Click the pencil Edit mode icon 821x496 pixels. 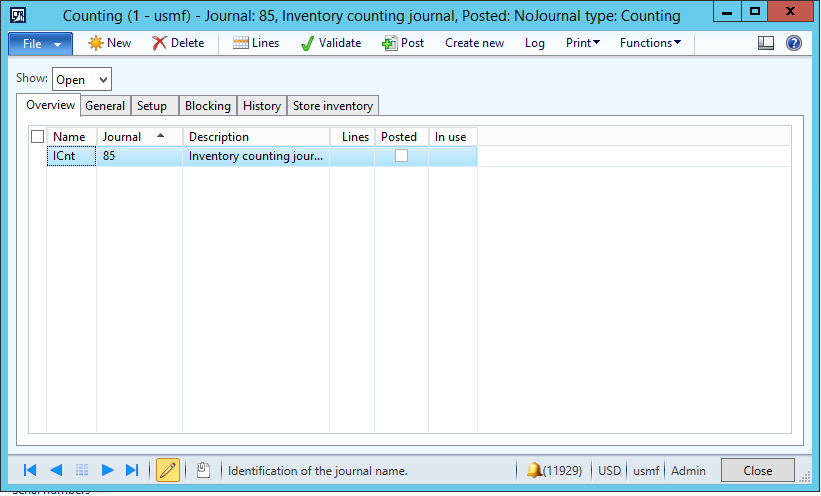(x=168, y=470)
